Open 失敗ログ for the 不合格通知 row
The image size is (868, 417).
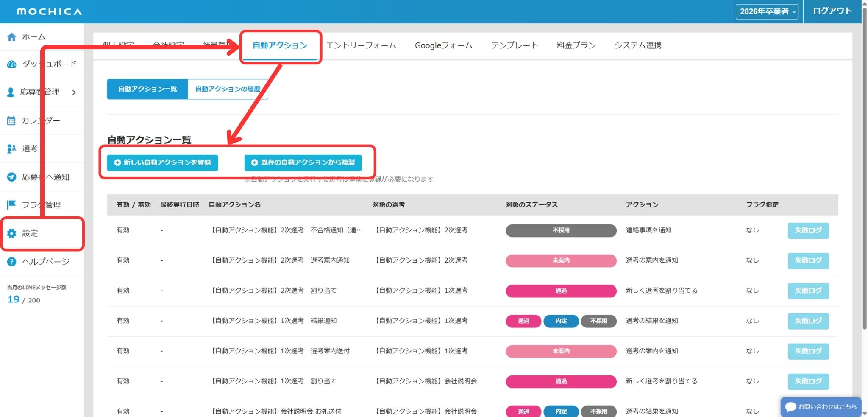coord(808,230)
